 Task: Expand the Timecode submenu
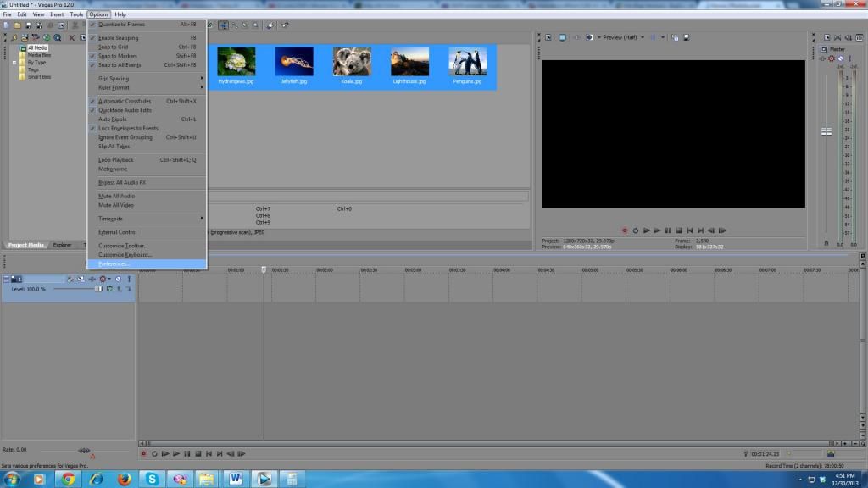[147, 219]
